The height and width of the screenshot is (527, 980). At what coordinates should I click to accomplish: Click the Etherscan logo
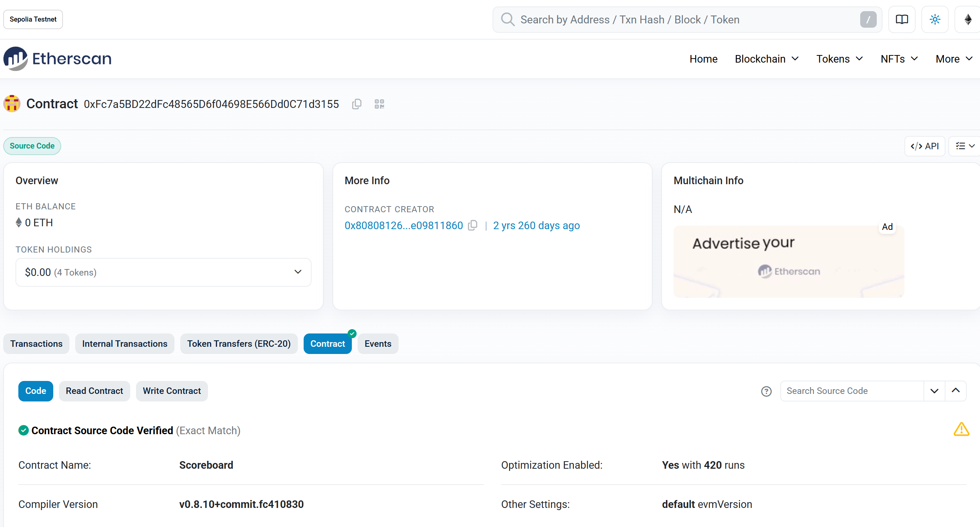(x=58, y=59)
